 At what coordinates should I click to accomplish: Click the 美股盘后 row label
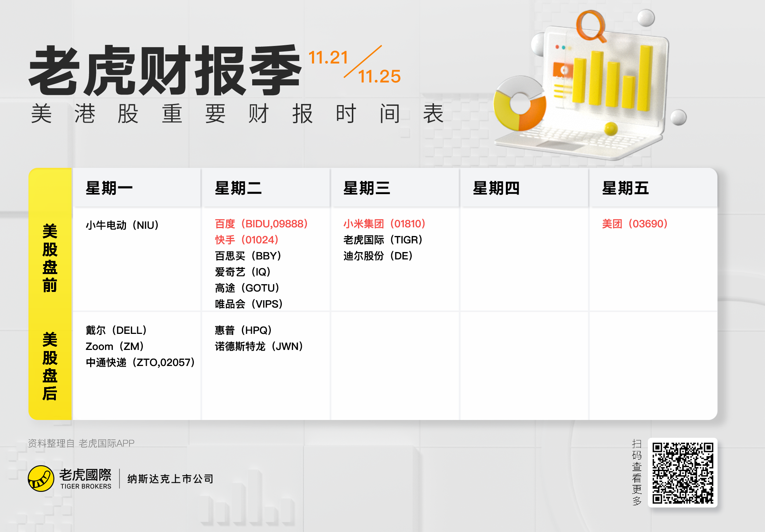click(50, 366)
